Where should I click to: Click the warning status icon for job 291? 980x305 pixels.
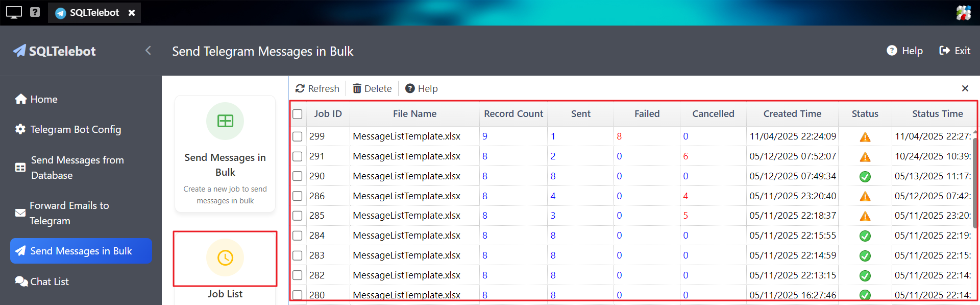click(x=865, y=157)
